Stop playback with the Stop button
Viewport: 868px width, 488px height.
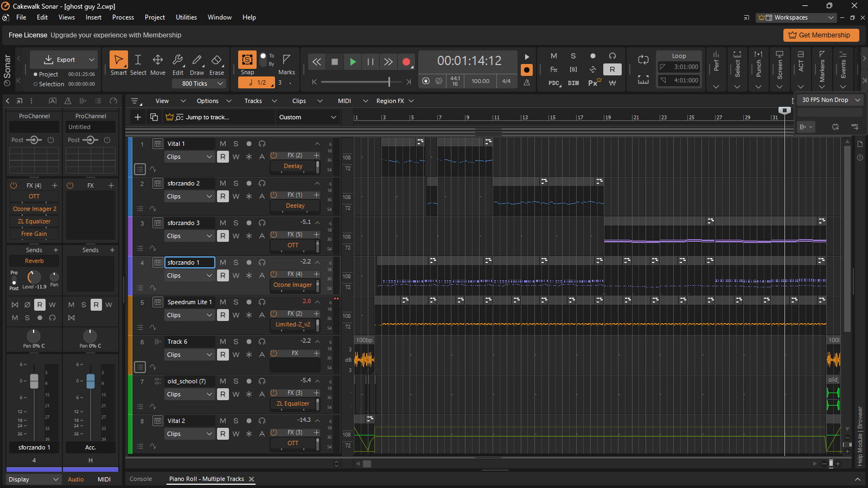point(335,62)
